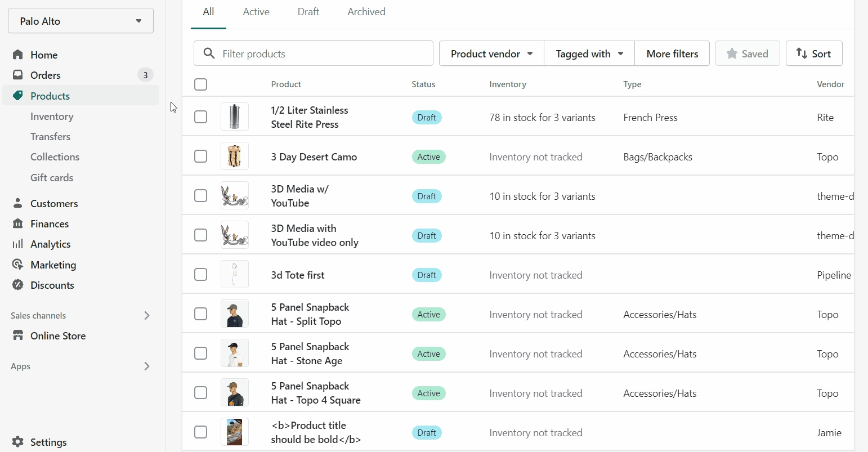The width and height of the screenshot is (868, 452).
Task: Click the Customers person icon
Action: point(18,203)
